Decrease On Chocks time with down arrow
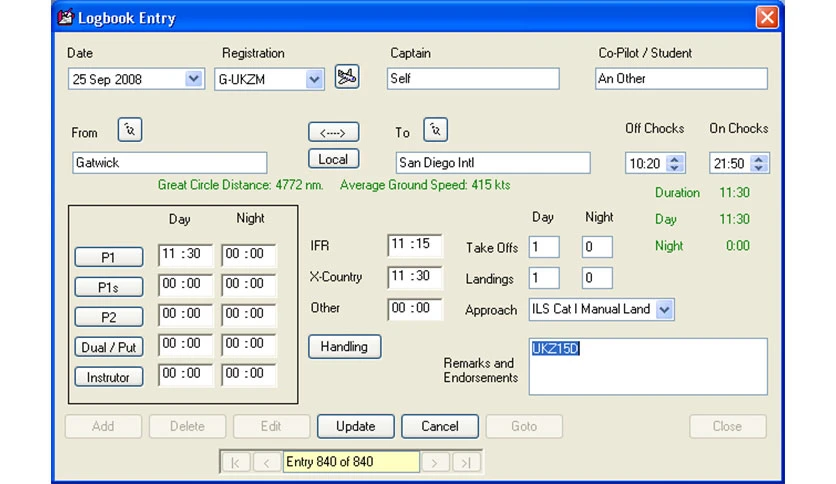This screenshot has width=836, height=484. [759, 167]
